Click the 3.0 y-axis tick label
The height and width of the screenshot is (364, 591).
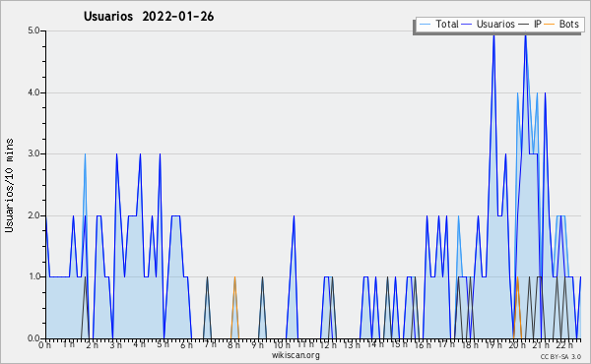[33, 153]
